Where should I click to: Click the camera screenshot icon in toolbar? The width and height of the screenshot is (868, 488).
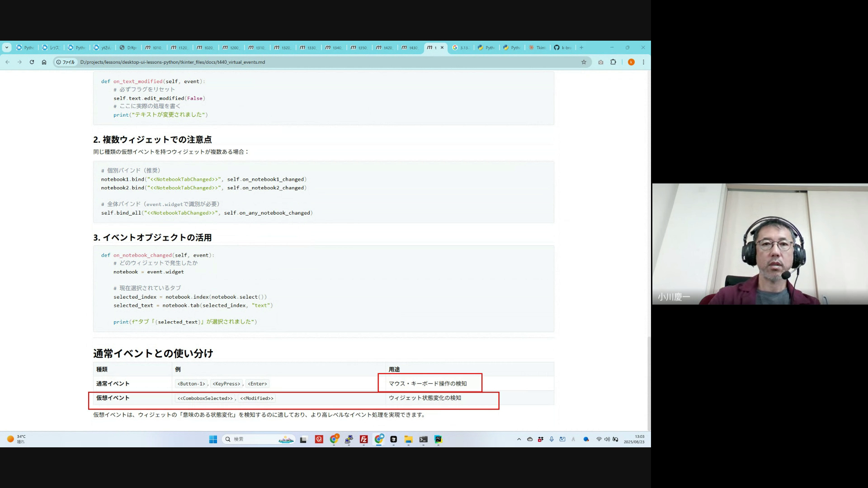point(600,62)
